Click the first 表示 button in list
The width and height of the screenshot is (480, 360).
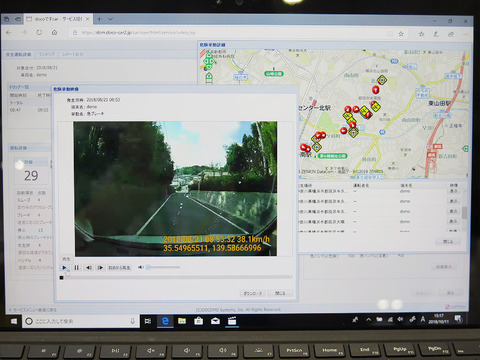pos(453,191)
